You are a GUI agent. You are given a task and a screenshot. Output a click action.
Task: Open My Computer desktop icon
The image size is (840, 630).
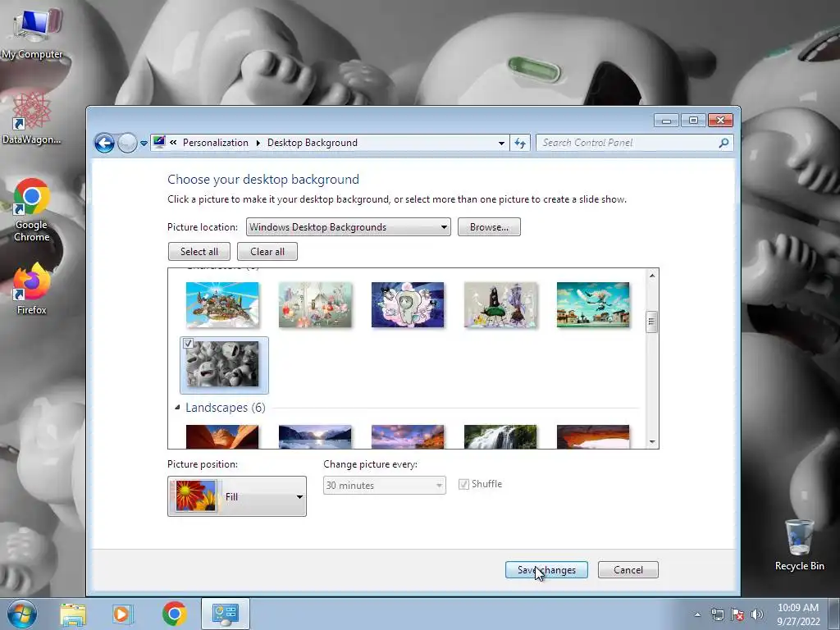(32, 33)
